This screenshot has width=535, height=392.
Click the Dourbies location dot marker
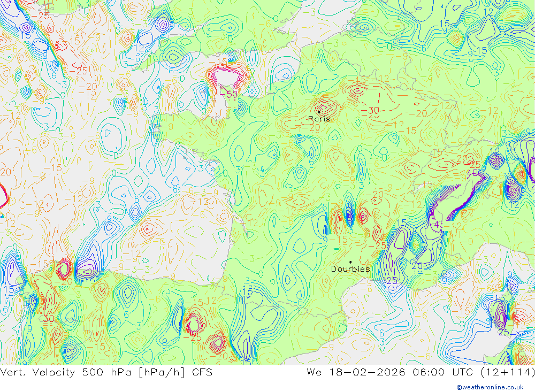pyautogui.click(x=350, y=262)
